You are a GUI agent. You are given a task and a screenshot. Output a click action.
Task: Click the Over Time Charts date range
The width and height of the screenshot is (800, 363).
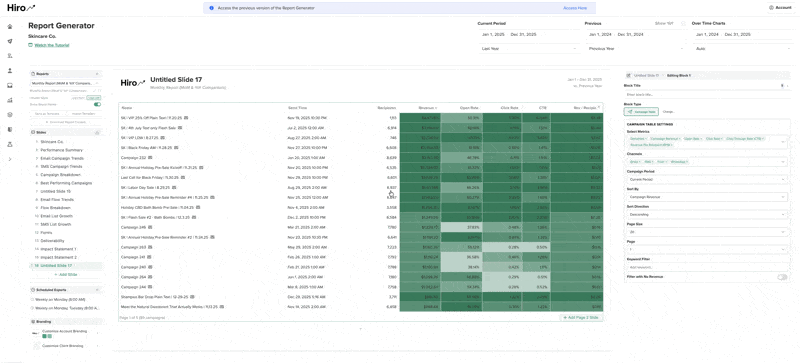click(x=743, y=35)
